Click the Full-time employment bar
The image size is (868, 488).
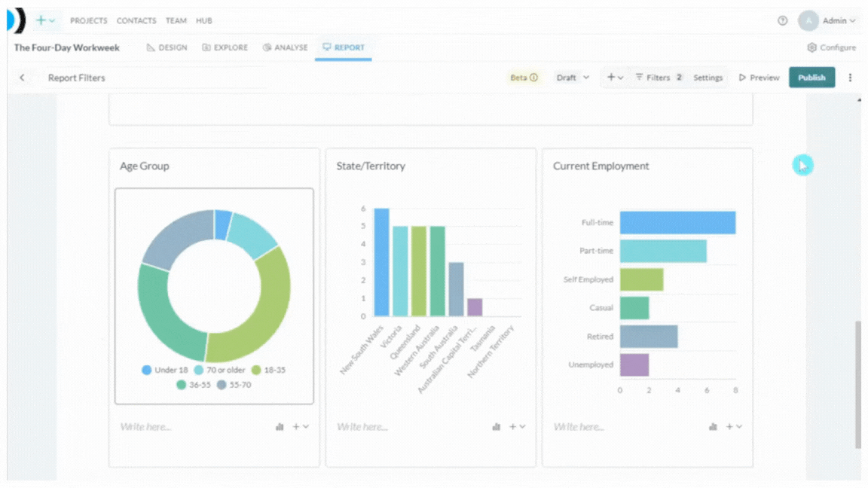pos(677,222)
